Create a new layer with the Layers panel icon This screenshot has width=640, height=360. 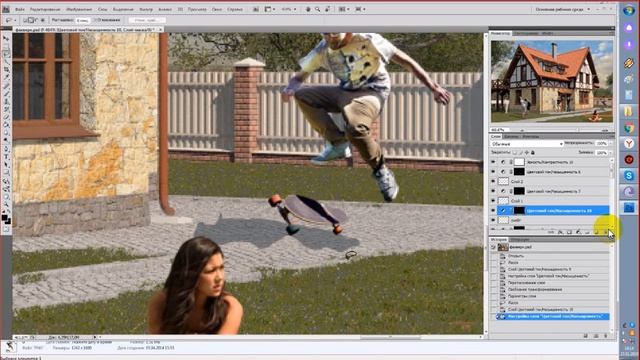596,232
